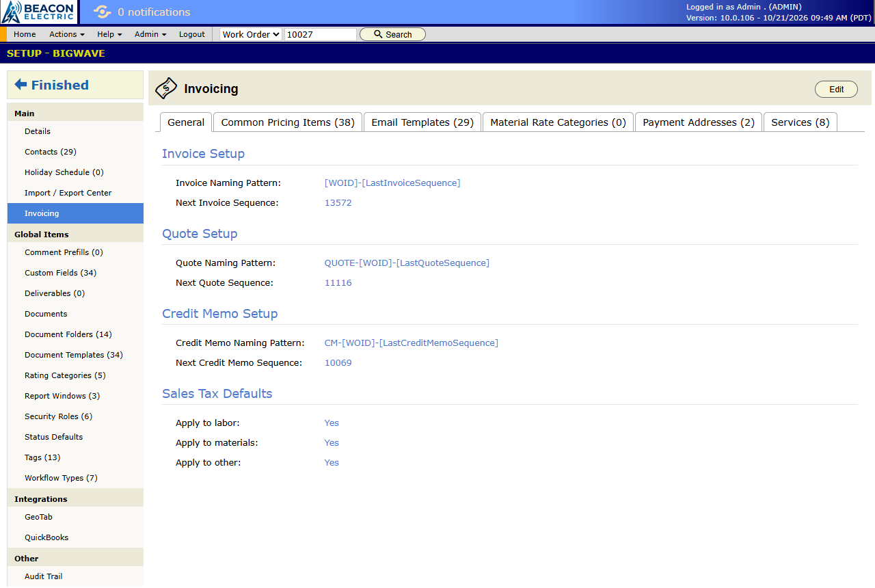Click the Finished back arrow
Viewport: 875px width, 588px height.
tap(21, 85)
